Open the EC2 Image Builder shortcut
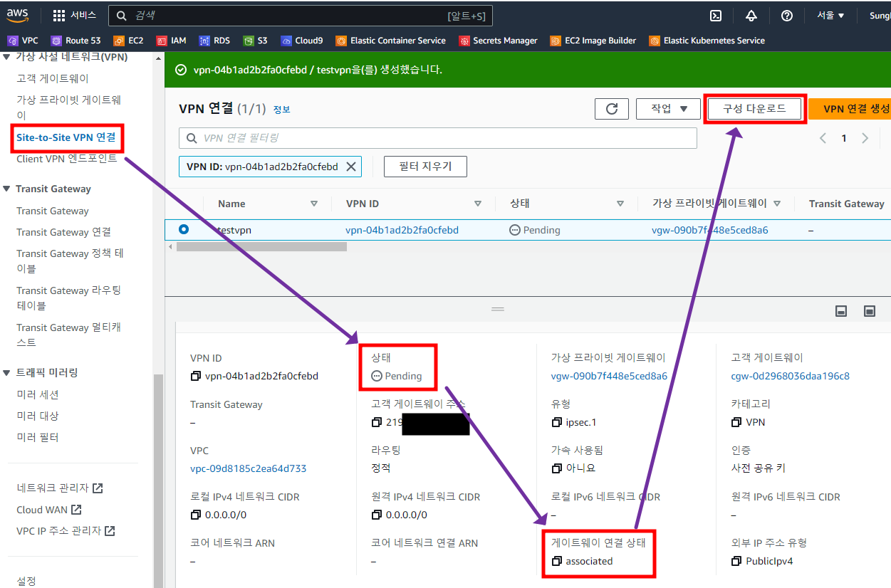Image resolution: width=891 pixels, height=588 pixels. click(x=593, y=41)
